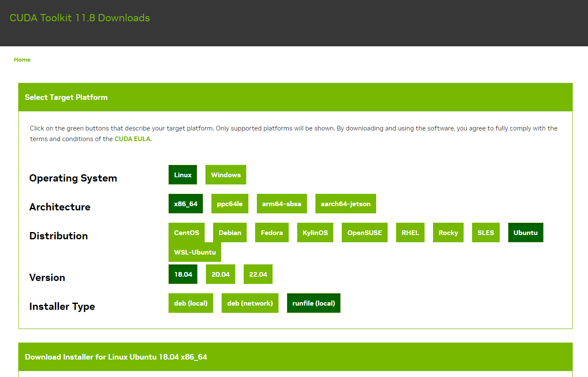Screen dimensions: 588x377
Task: Select KylinOS distribution button
Action: click(315, 232)
